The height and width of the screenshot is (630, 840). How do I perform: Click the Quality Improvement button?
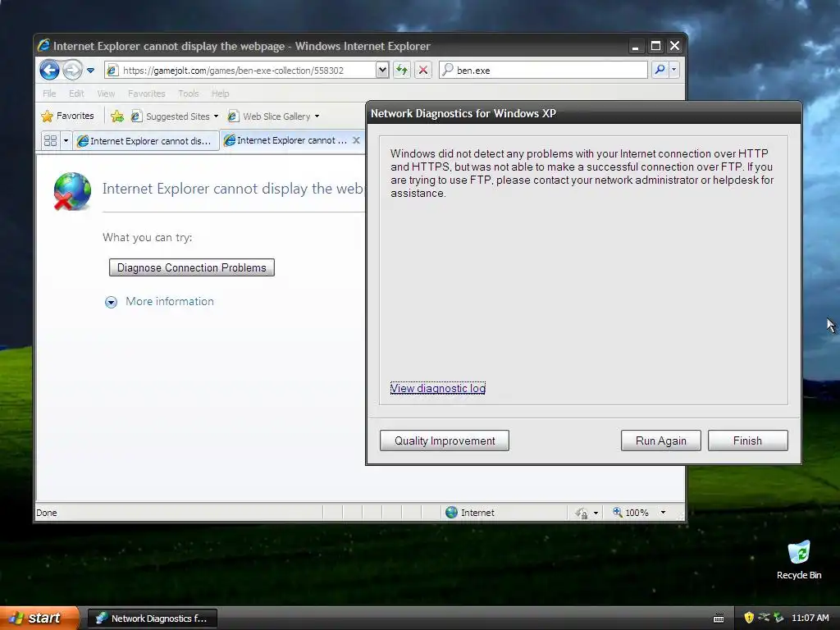point(445,441)
